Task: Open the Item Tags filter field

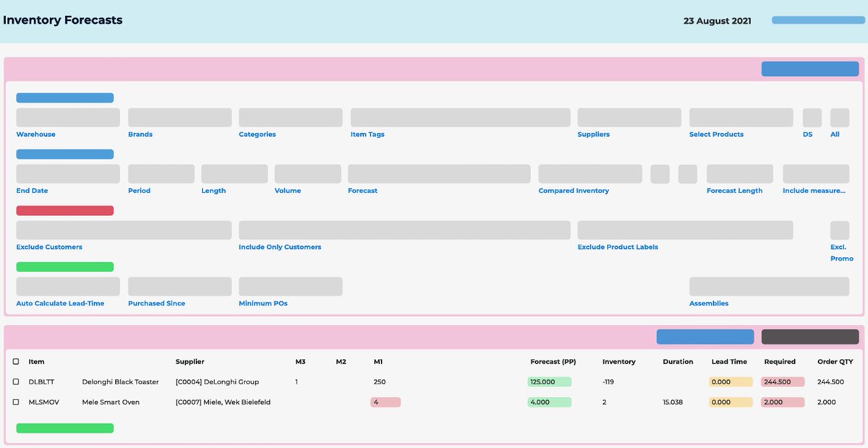Action: 461,117
